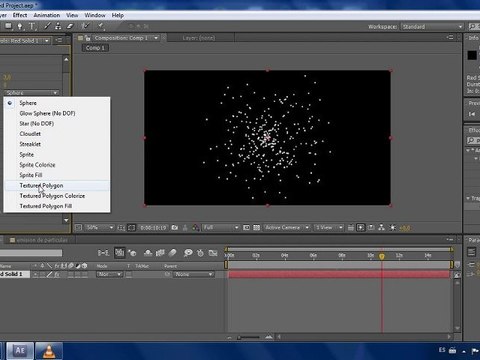
Task: Switch to Layer (none) tab
Action: point(199,38)
